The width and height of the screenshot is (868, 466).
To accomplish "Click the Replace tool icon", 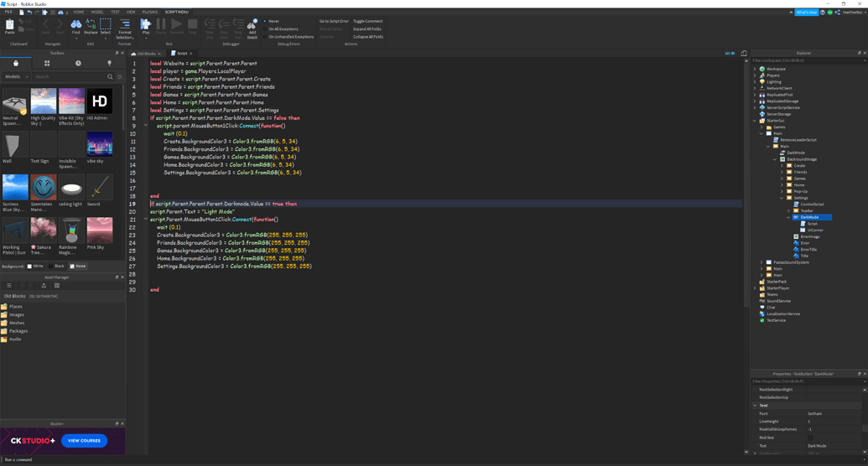I will point(91,24).
